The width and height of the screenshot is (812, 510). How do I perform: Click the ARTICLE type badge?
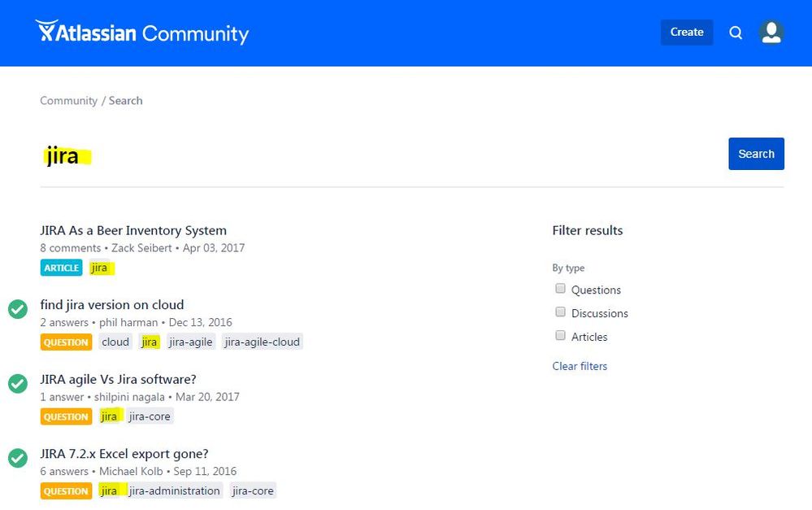pyautogui.click(x=61, y=268)
